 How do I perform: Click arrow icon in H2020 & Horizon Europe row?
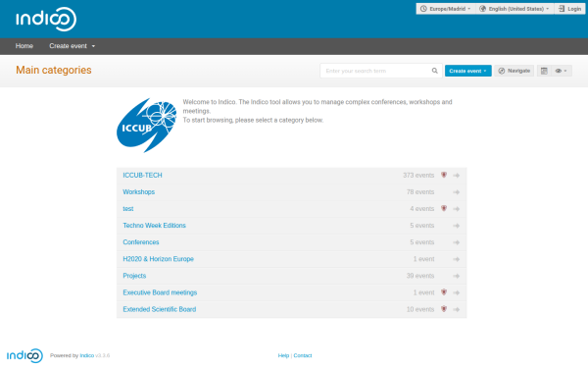(457, 259)
